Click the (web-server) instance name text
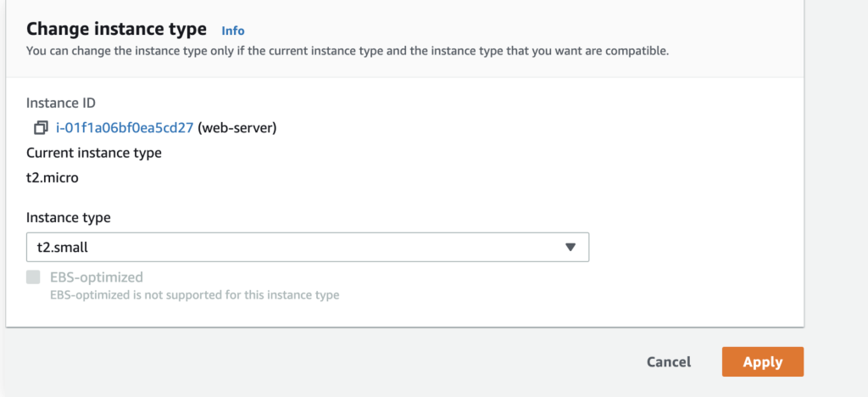Viewport: 868px width, 397px height. (237, 128)
